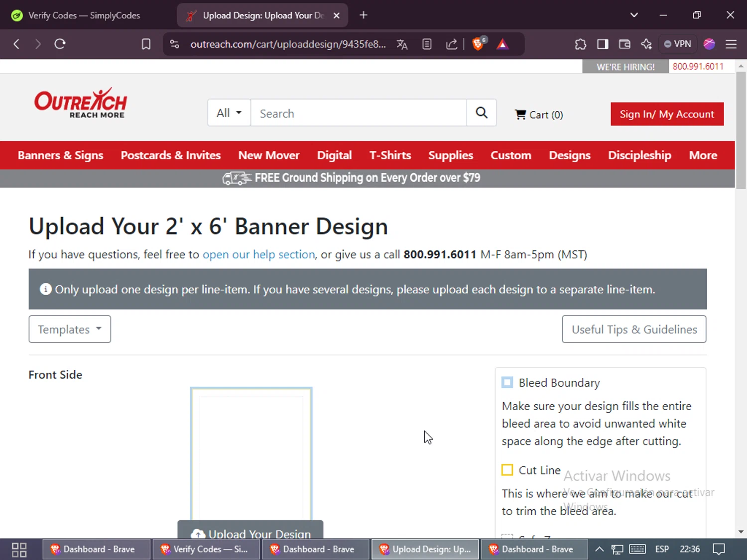
Task: Switch to Verify Codes — SimplyCodes tab
Action: [84, 15]
